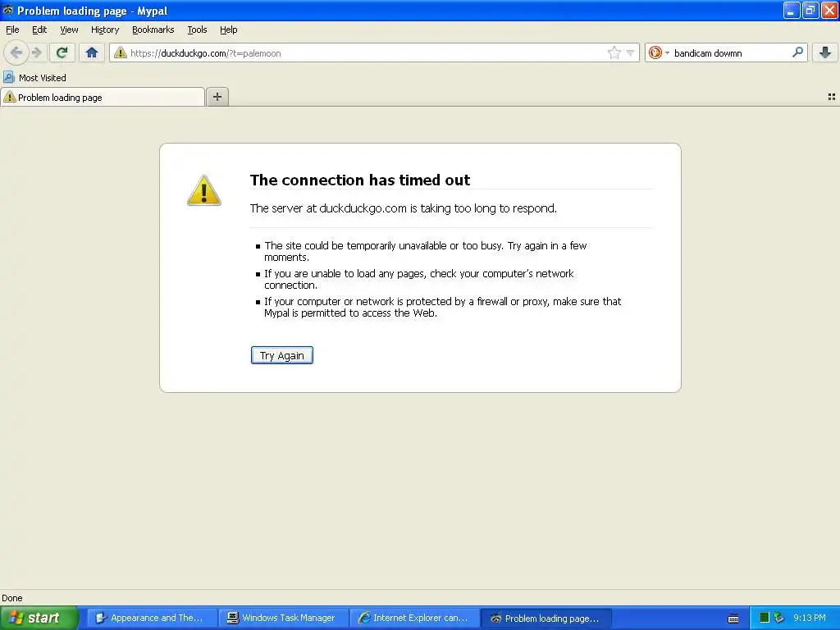Click the Try Again button
The width and height of the screenshot is (840, 630).
coord(282,355)
